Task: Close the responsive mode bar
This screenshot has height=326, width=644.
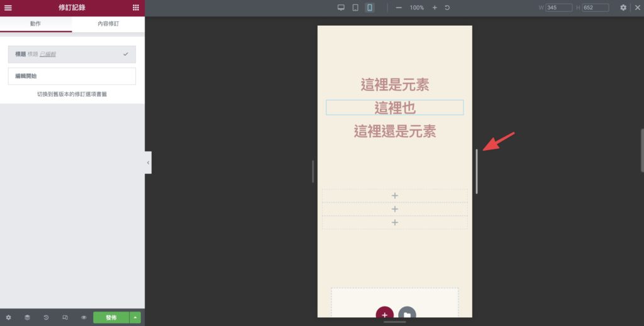Action: tap(638, 8)
